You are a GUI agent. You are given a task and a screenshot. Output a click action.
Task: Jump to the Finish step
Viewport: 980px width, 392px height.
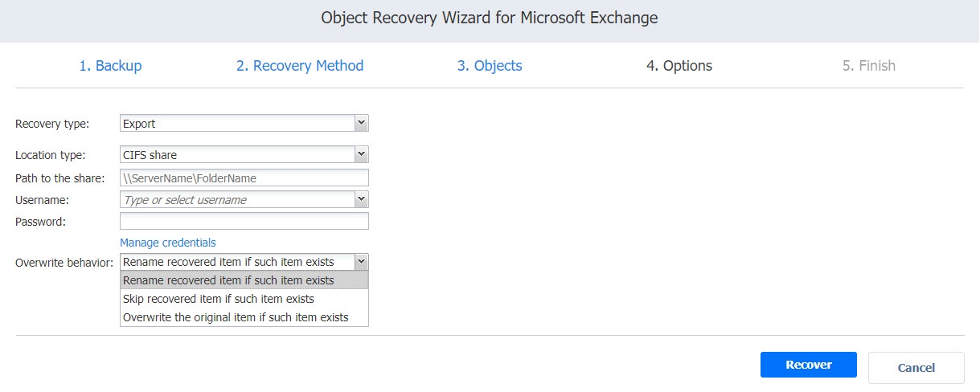coord(868,66)
